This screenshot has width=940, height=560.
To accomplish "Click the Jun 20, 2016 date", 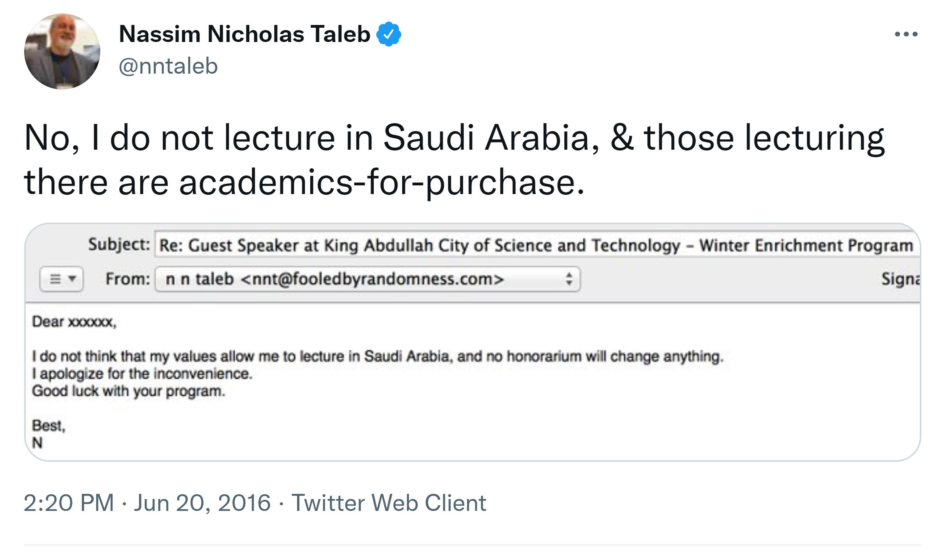I will pos(202,503).
